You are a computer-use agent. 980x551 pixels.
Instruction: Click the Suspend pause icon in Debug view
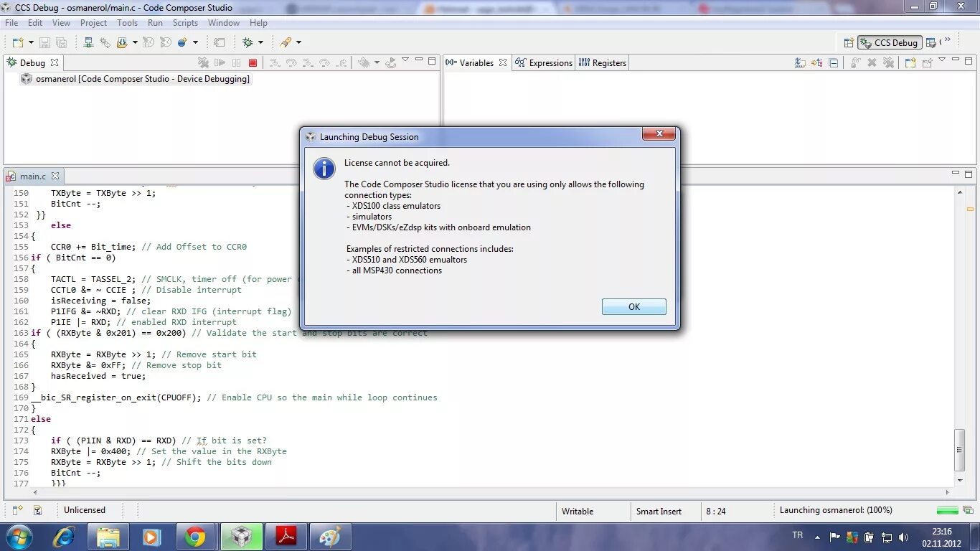tap(236, 62)
